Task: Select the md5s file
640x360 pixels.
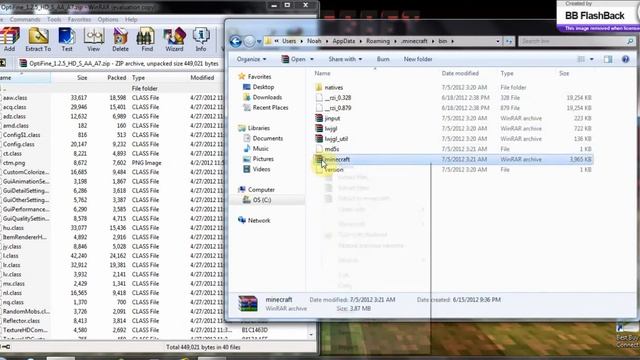Action: point(327,149)
